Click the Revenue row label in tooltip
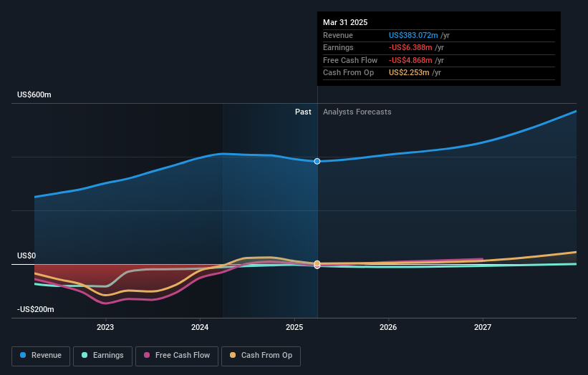The height and width of the screenshot is (375, 588). pyautogui.click(x=338, y=35)
